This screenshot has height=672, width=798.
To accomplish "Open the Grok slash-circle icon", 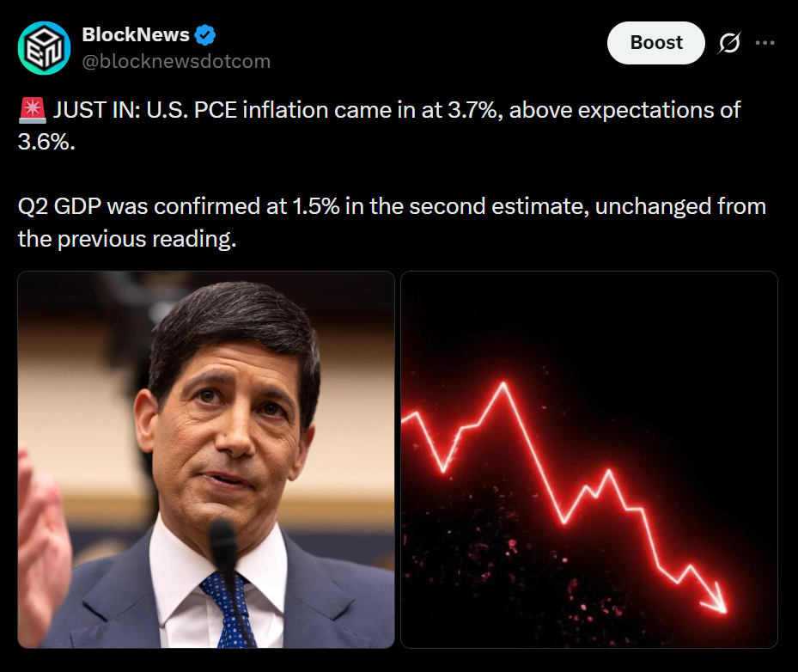I will (x=729, y=43).
